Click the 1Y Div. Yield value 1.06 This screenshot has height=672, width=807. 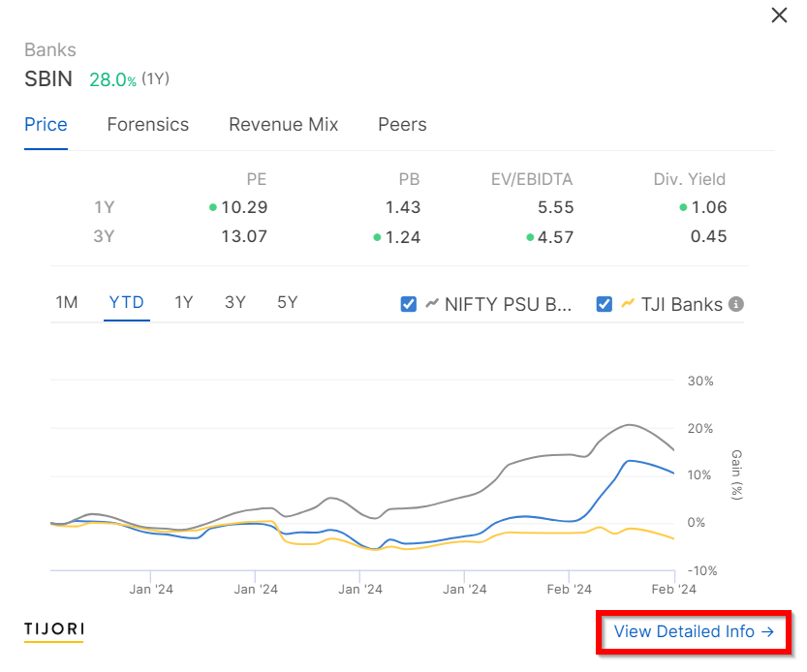(709, 207)
